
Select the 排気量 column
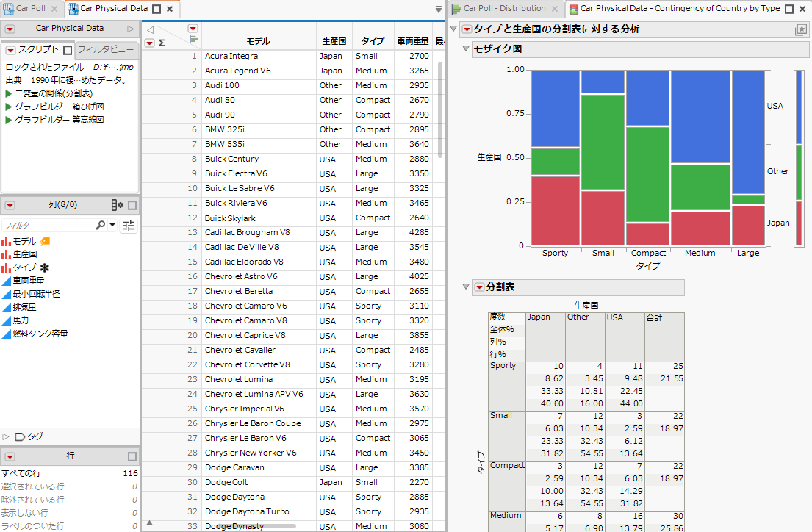click(24, 307)
